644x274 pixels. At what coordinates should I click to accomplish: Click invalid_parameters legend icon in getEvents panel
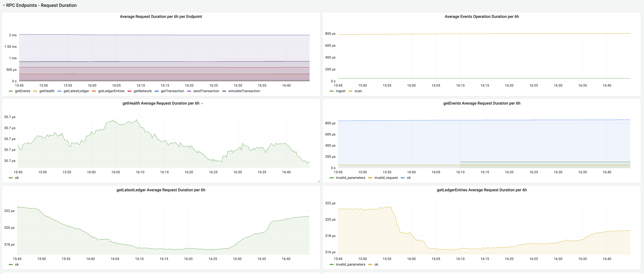[331, 178]
